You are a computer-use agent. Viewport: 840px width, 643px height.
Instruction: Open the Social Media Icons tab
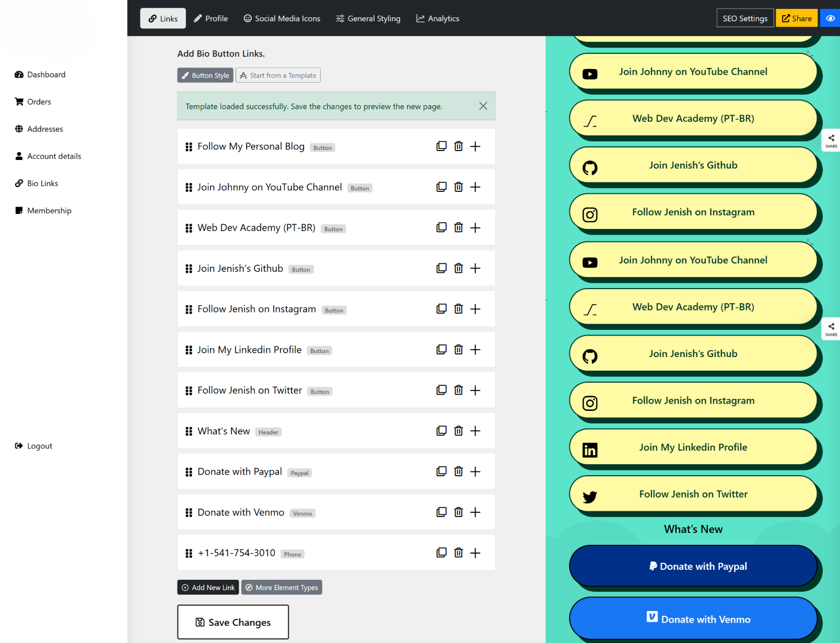tap(282, 18)
